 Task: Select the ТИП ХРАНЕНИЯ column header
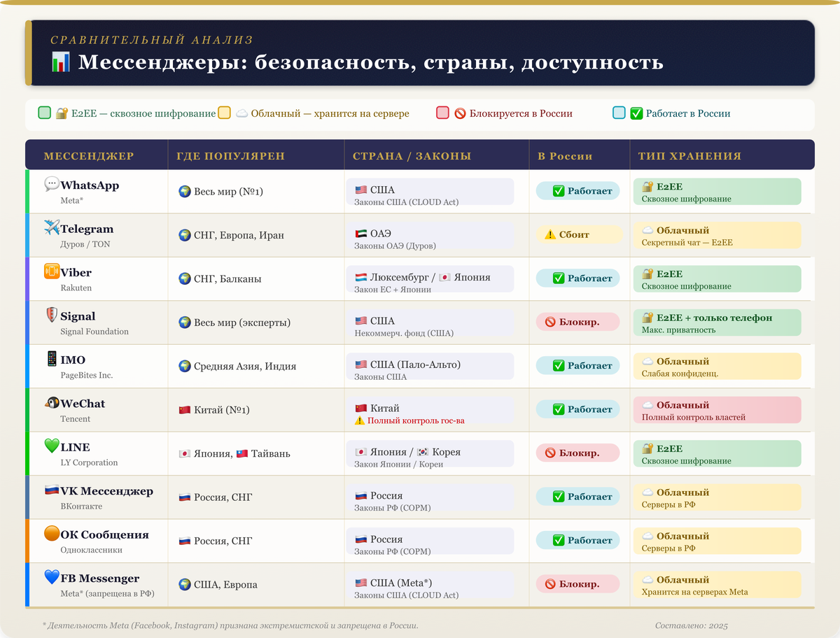pos(689,156)
